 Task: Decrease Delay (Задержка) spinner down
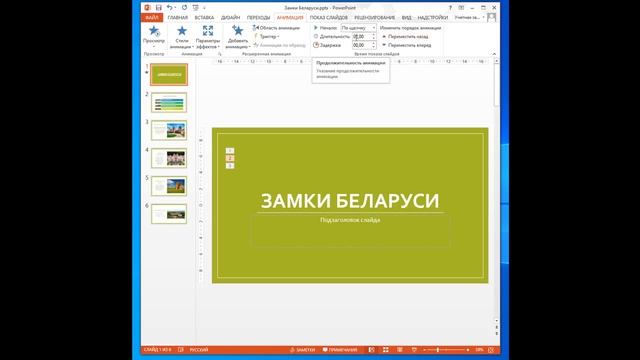tap(373, 47)
